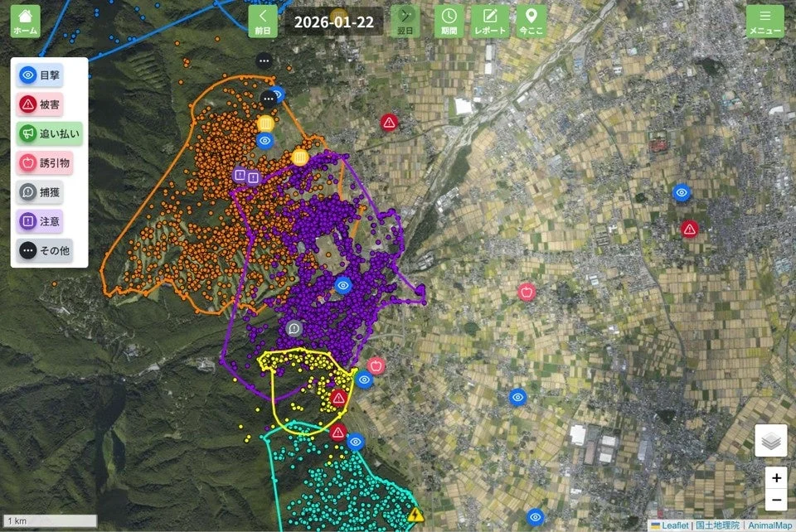
Task: Advance to the next day with 翌日
Action: 405,18
